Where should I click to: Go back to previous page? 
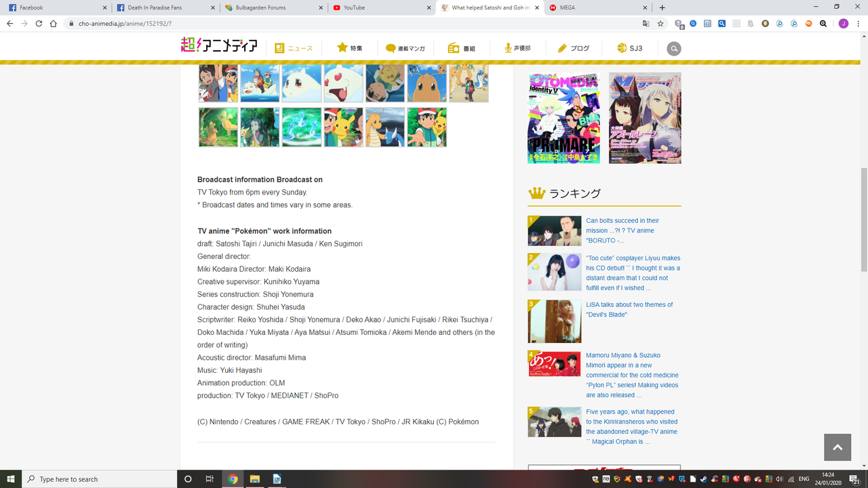(9, 23)
